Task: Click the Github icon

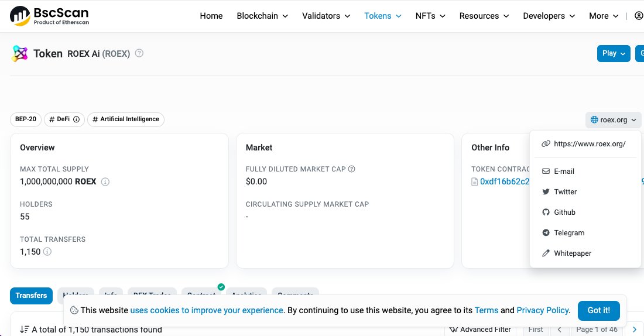Action: click(546, 212)
